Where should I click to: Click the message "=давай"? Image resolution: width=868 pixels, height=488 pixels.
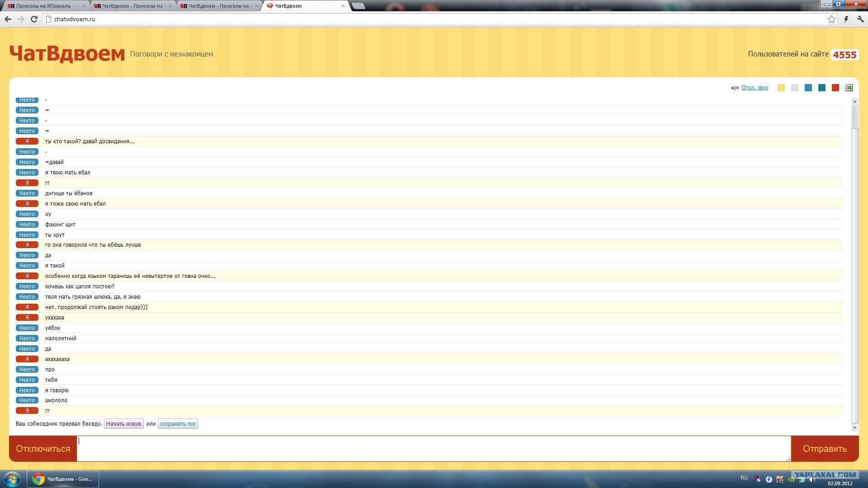(x=54, y=162)
